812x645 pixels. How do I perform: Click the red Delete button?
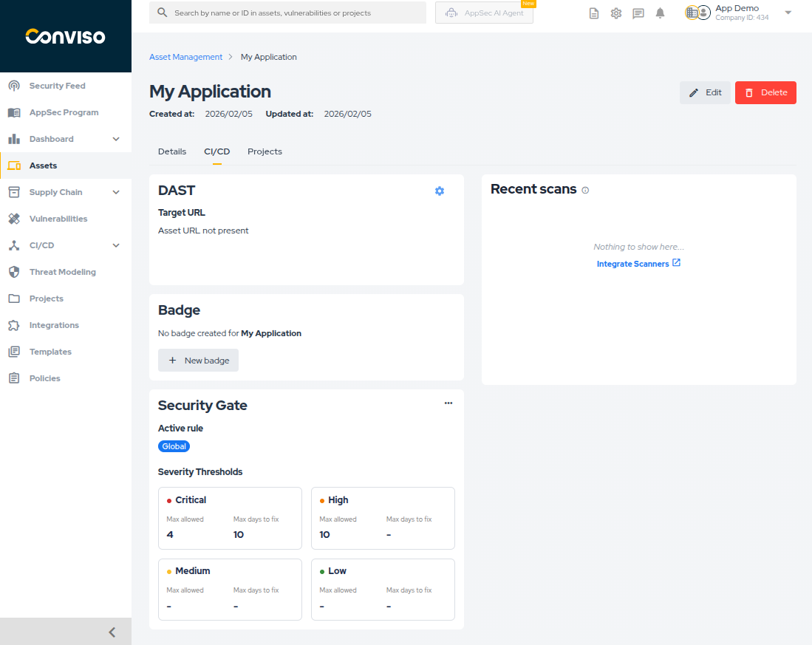[765, 92]
